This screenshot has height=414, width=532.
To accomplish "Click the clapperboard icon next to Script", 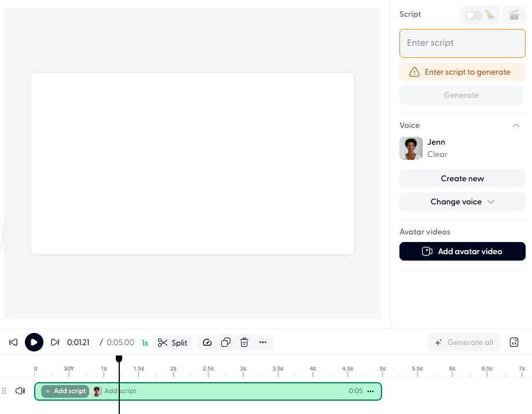I will coord(514,14).
